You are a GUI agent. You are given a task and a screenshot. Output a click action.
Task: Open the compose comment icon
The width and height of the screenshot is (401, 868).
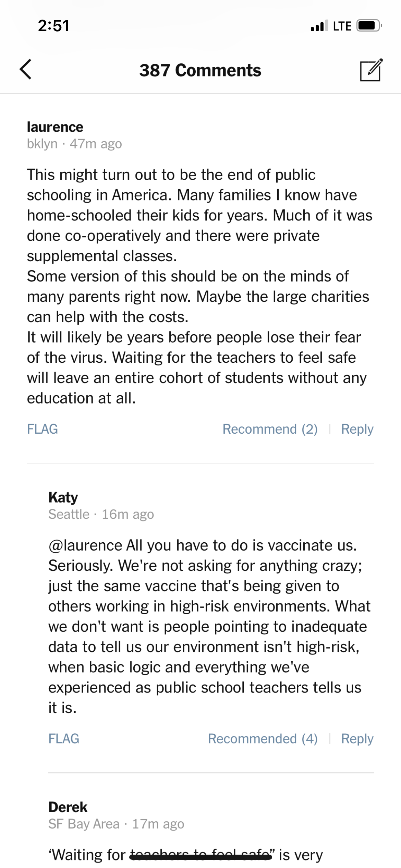371,70
